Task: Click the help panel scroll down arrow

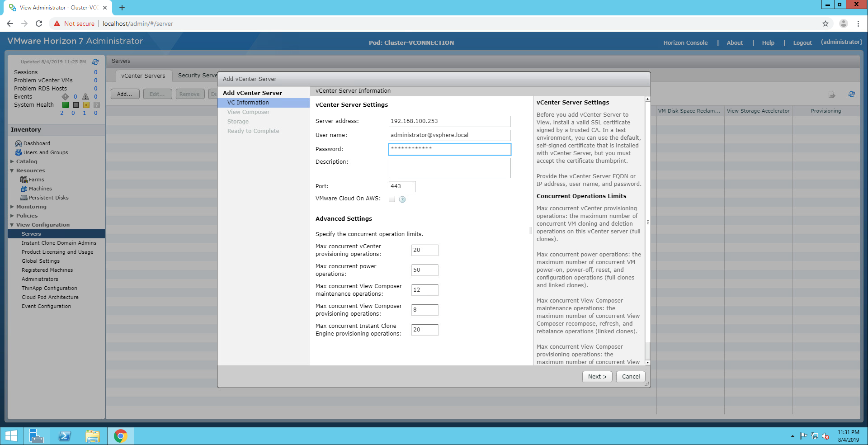Action: tap(647, 362)
